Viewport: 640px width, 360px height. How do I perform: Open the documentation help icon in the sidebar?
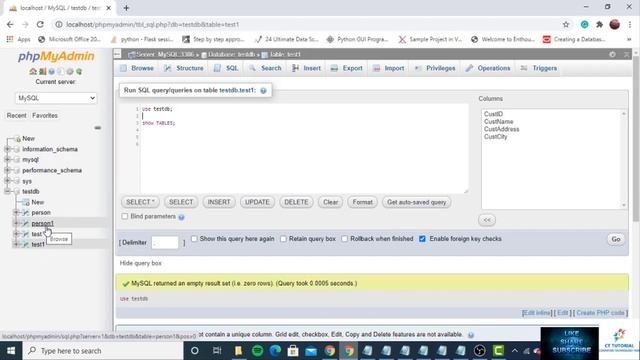51,71
